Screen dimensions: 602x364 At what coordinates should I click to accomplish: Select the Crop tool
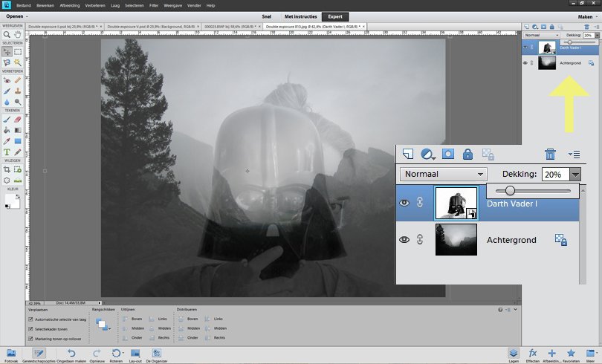7,169
